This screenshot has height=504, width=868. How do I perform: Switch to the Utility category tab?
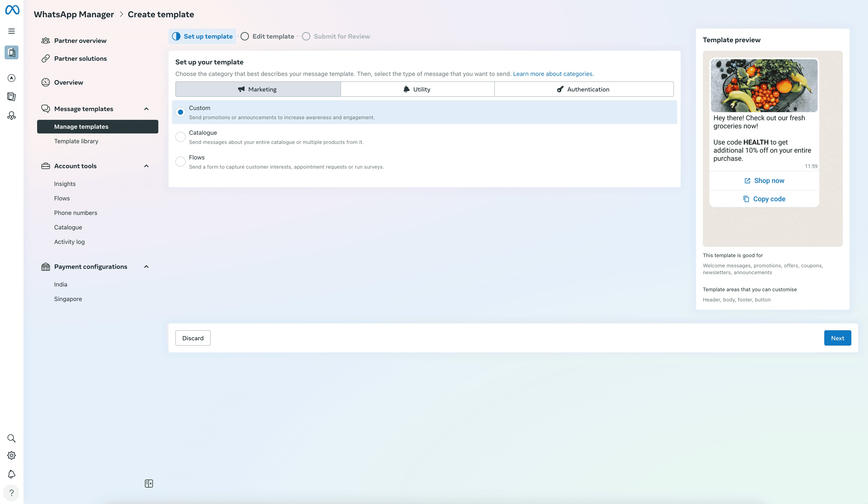click(418, 89)
